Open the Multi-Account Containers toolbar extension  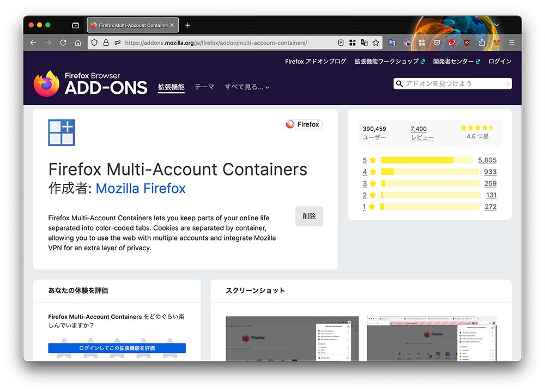(422, 43)
